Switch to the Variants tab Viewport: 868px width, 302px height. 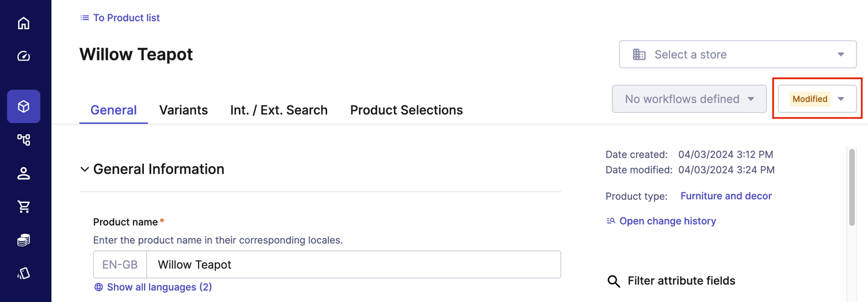pyautogui.click(x=184, y=110)
